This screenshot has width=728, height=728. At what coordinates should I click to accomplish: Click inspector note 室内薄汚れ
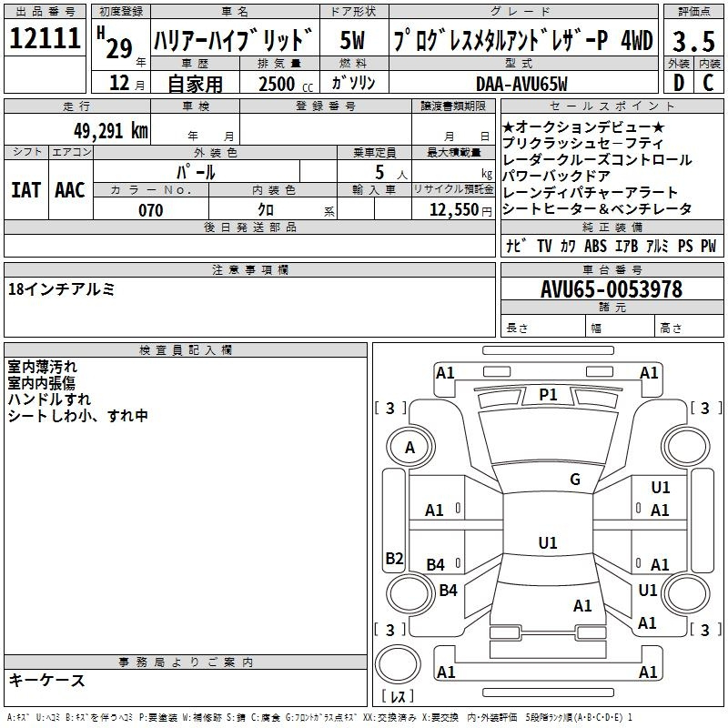42,367
